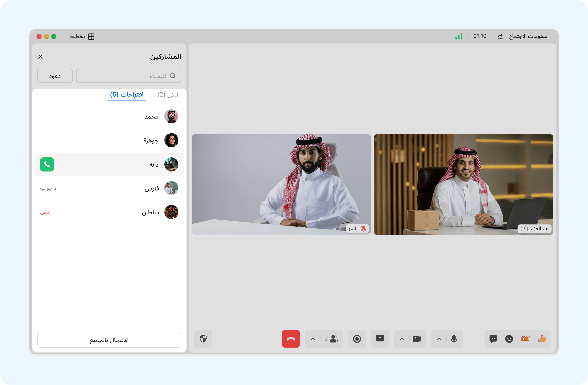Turn off the camera
This screenshot has height=385, width=588.
click(x=417, y=339)
